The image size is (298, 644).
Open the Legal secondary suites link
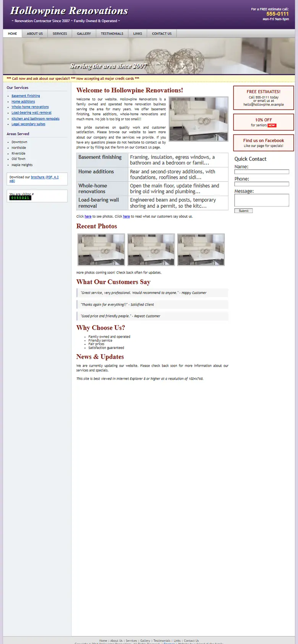[x=28, y=124]
